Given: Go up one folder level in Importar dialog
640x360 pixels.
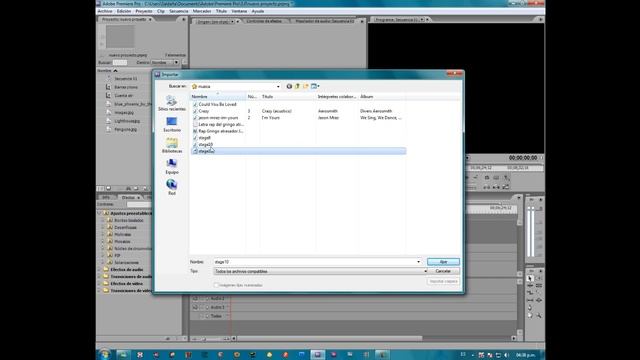Looking at the screenshot, I should (x=297, y=86).
